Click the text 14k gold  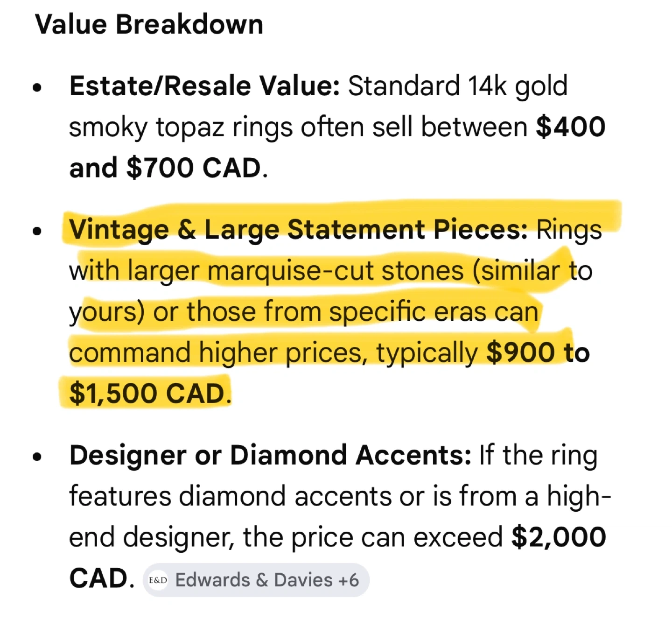[x=518, y=86]
